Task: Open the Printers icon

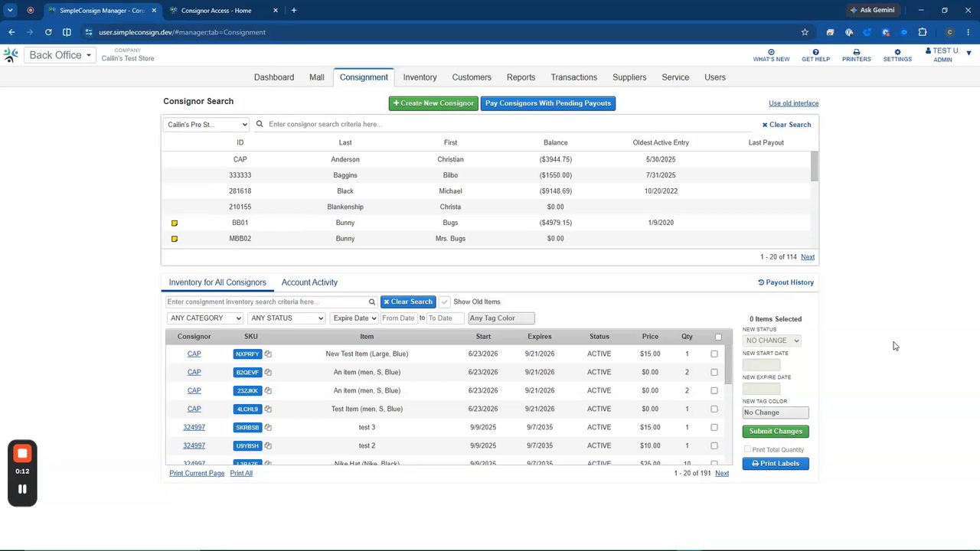Action: coord(856,52)
